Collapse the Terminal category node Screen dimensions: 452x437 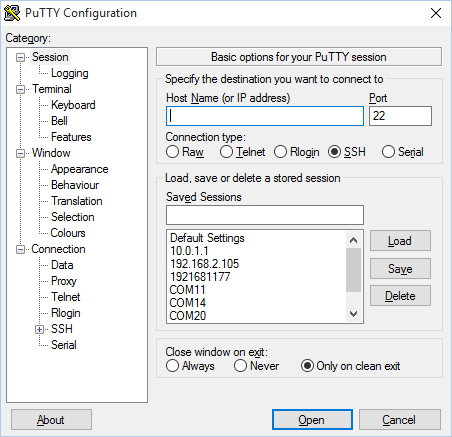tap(20, 89)
